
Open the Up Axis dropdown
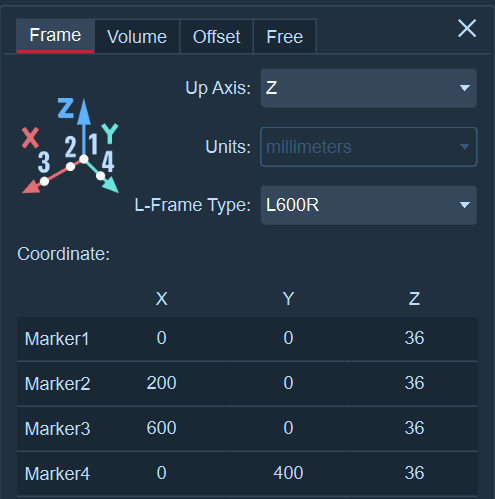coord(368,88)
